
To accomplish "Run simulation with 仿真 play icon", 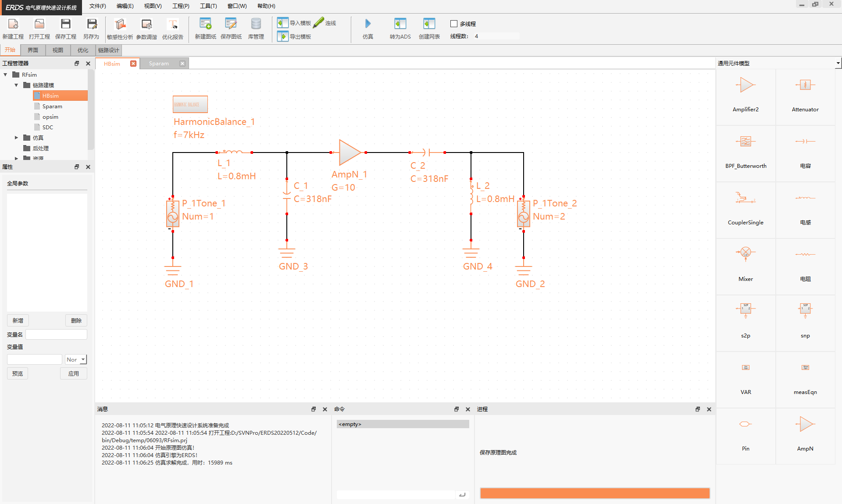I will pos(368,24).
